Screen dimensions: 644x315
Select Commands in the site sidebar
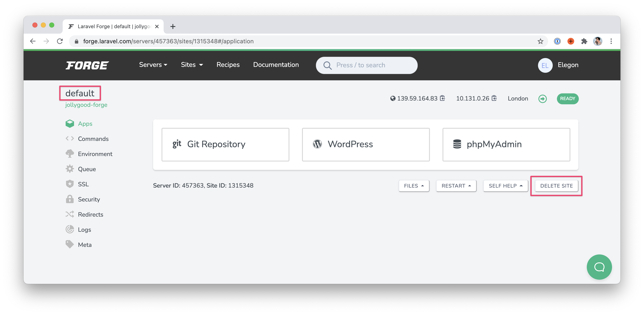(93, 139)
